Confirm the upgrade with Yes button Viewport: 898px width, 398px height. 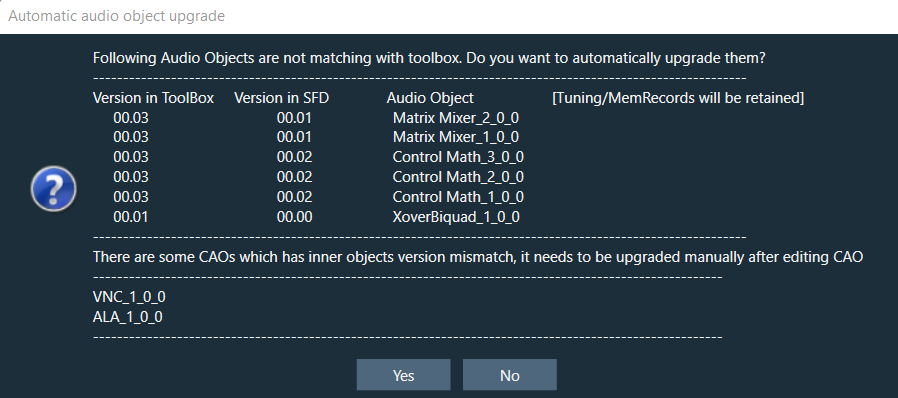click(x=403, y=375)
